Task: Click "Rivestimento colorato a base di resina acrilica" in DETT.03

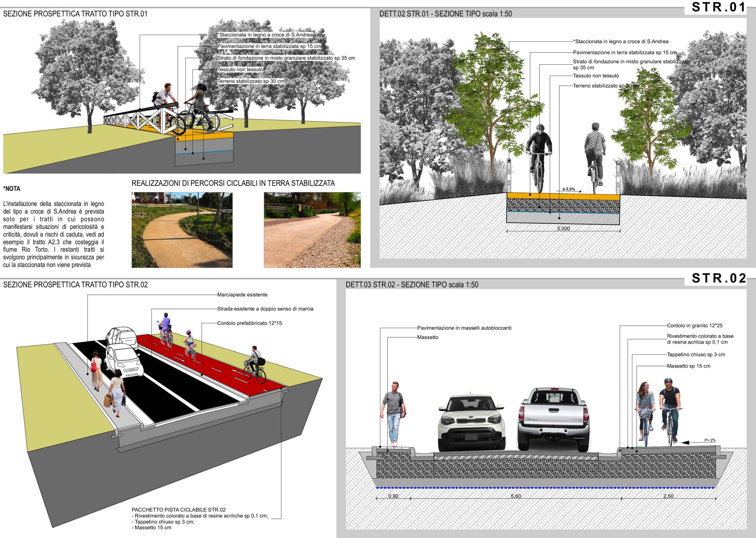Action: (700, 339)
